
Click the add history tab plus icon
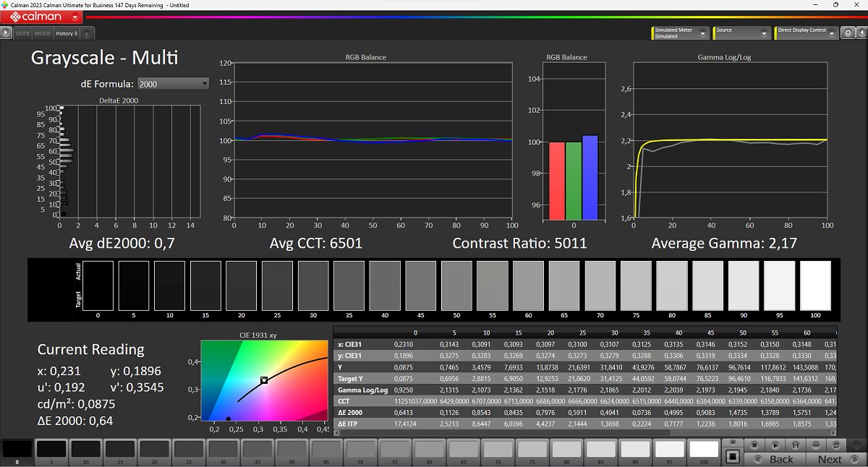pos(86,33)
